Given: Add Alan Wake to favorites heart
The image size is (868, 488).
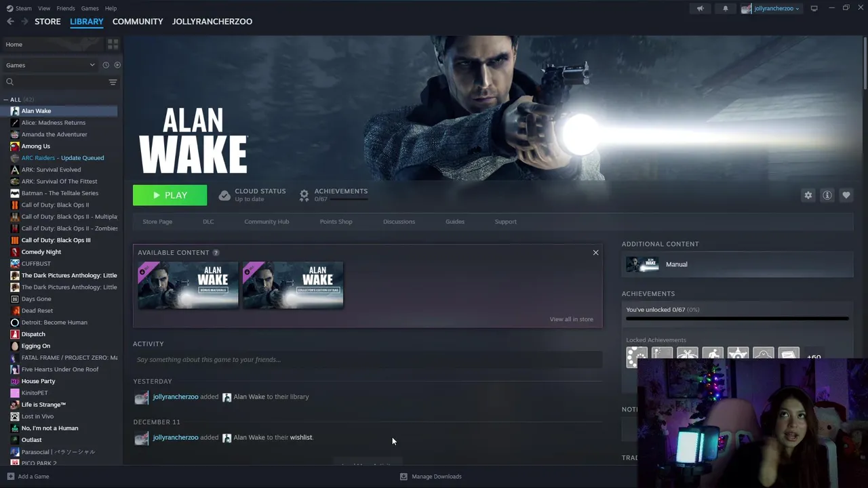Looking at the screenshot, I should pyautogui.click(x=846, y=195).
